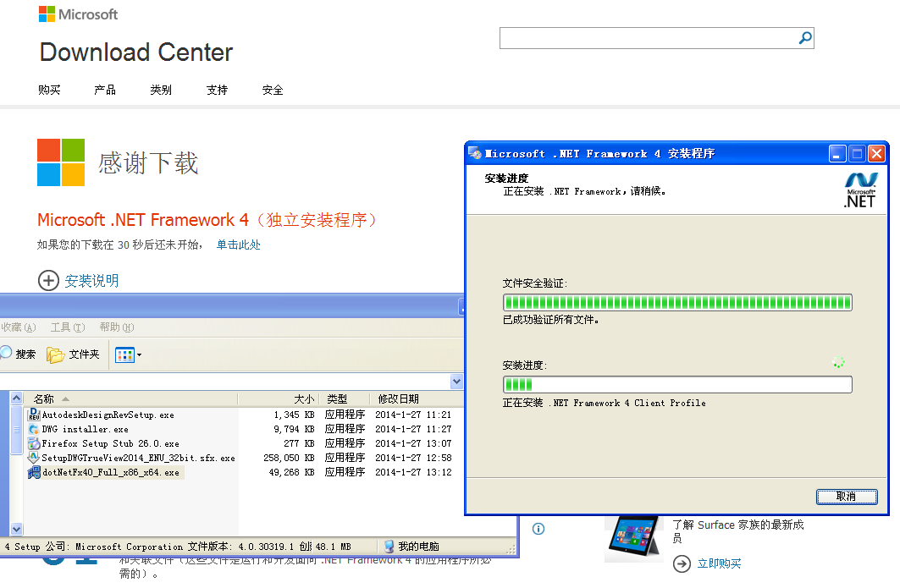Click the Surface tablet thumbnail
The height and width of the screenshot is (588, 900).
(x=635, y=539)
